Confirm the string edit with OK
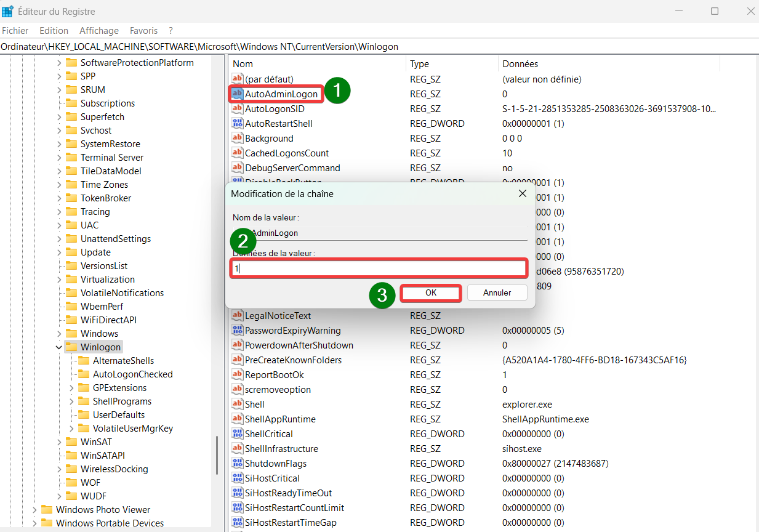Viewport: 759px width, 532px height. [x=431, y=292]
